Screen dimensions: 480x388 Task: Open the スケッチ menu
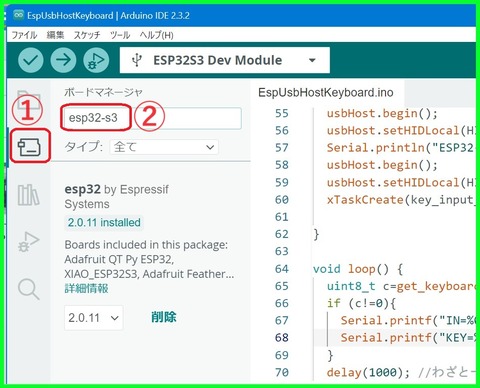pos(87,35)
